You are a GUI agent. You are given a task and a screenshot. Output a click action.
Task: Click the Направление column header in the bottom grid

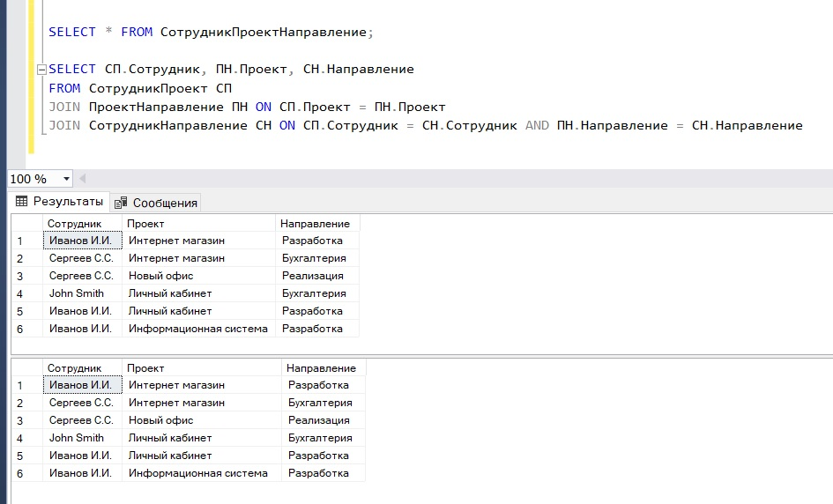322,368
